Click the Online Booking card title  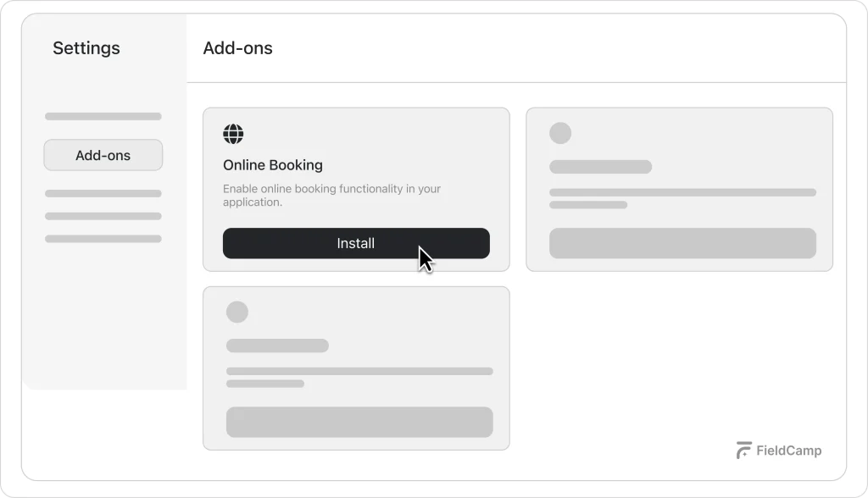pos(273,164)
